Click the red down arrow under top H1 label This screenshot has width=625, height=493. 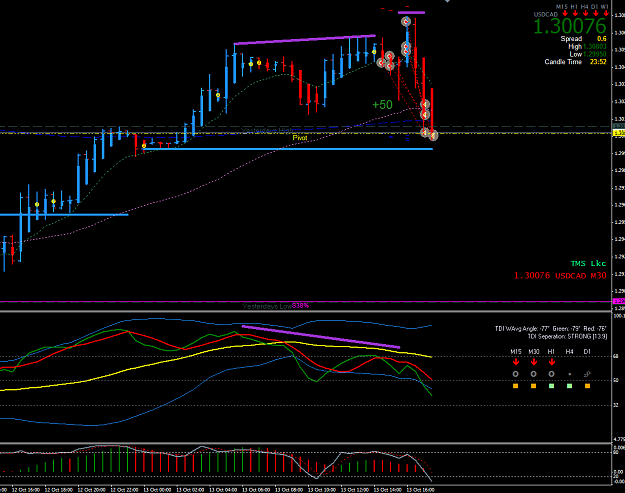575,14
